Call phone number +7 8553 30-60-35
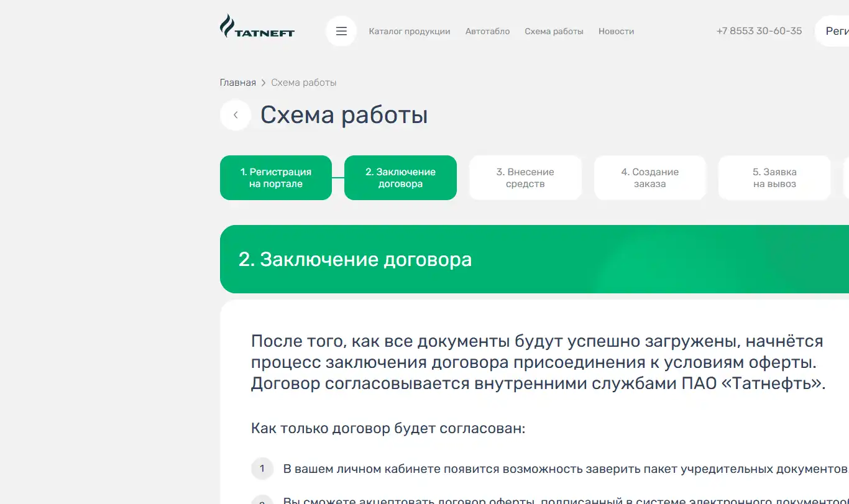The width and height of the screenshot is (849, 504). coord(759,31)
